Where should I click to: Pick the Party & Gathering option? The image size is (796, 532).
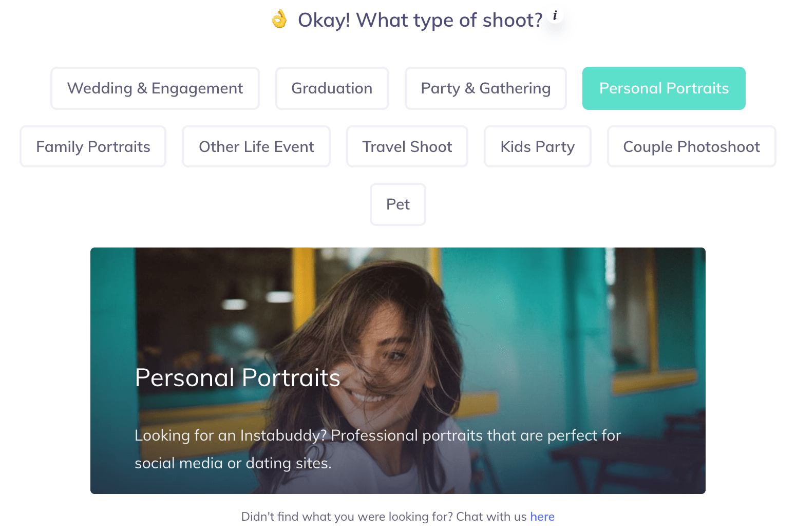(485, 88)
